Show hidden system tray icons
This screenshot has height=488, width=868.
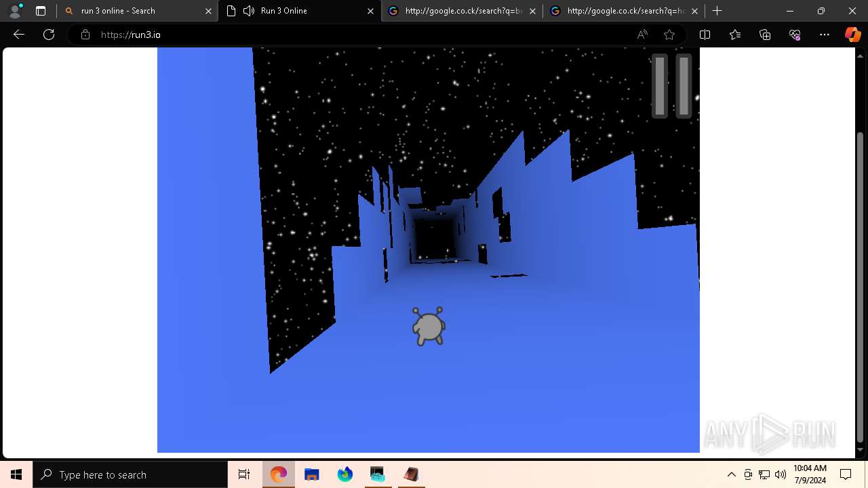coord(732,474)
